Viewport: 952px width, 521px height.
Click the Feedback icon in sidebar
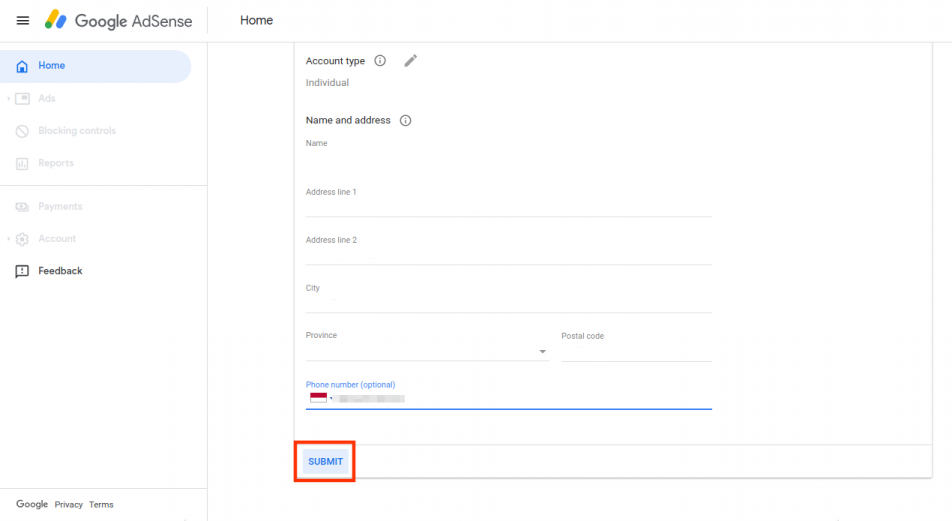click(x=22, y=271)
